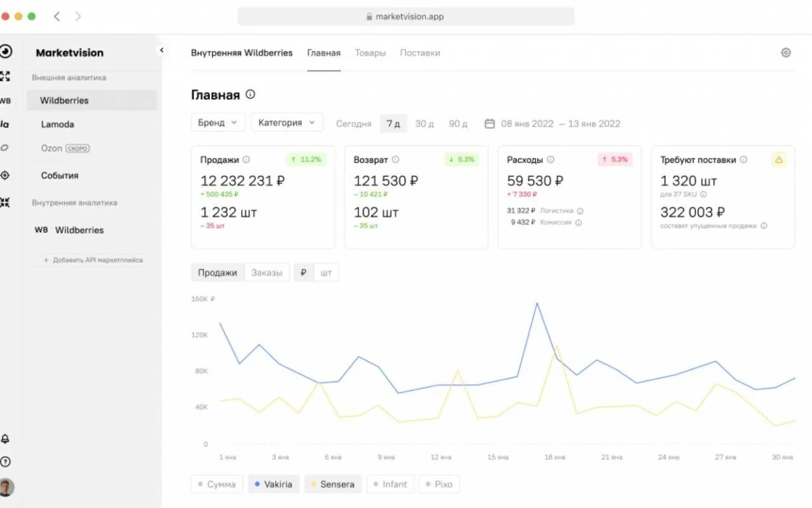Image resolution: width=812 pixels, height=508 pixels.
Task: Click the browser forward arrow
Action: 78,17
